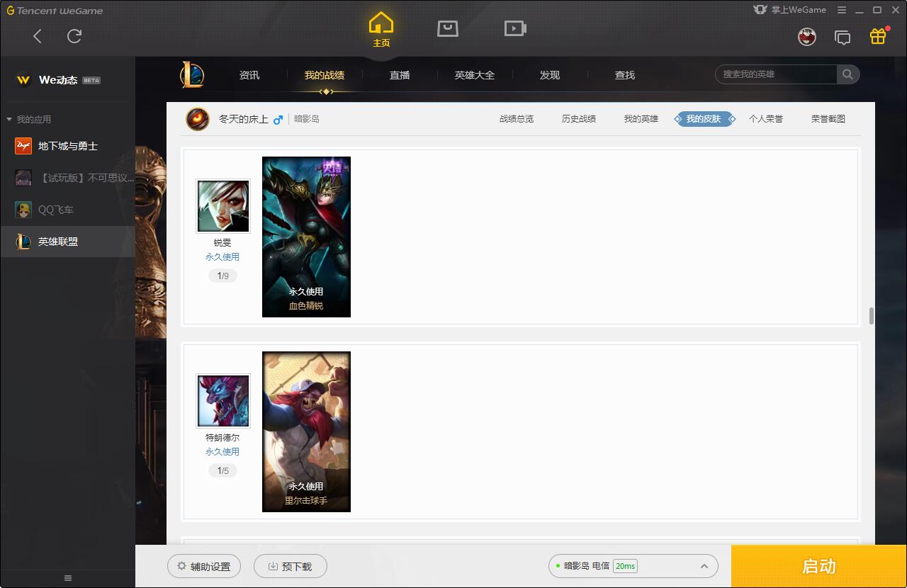
Task: Switch to 荣誉截图 sub-tab
Action: (828, 119)
